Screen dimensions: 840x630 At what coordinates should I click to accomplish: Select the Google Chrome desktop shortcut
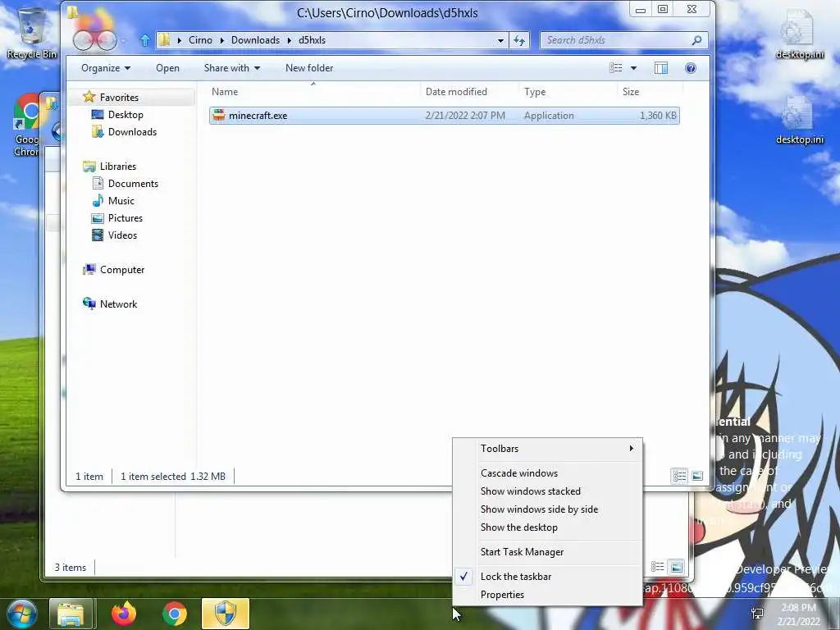click(26, 126)
